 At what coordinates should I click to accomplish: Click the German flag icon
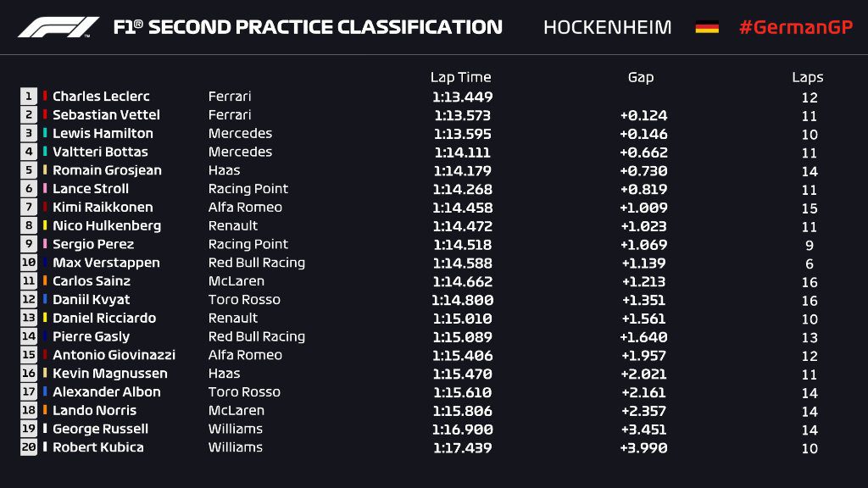707,27
